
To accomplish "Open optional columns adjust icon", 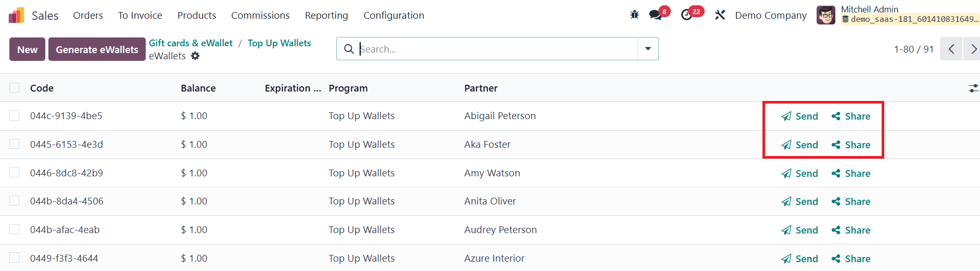I will point(973,88).
